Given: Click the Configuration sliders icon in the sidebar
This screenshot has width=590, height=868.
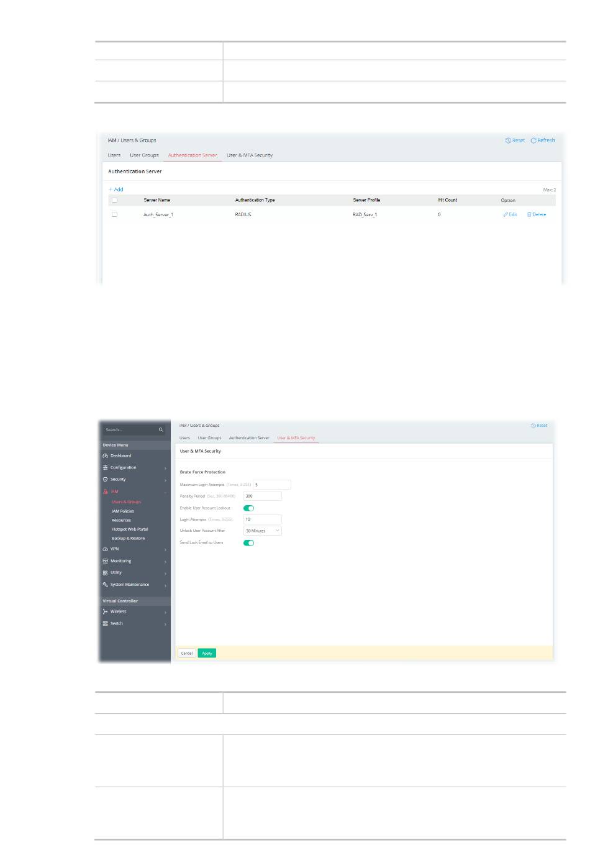Looking at the screenshot, I should click(x=106, y=467).
